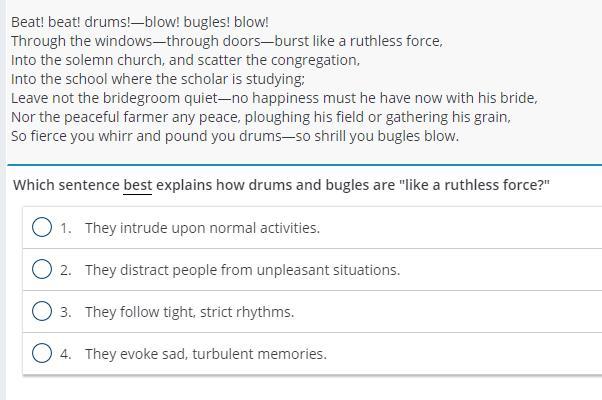602x400 pixels.
Task: Click poem line starting 'Through the windows'
Action: point(227,41)
